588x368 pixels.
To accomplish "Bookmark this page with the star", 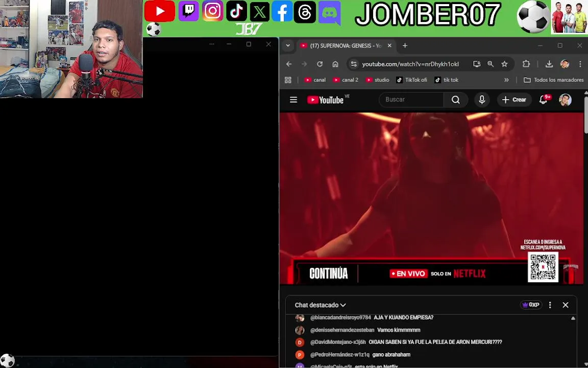I will coord(504,64).
